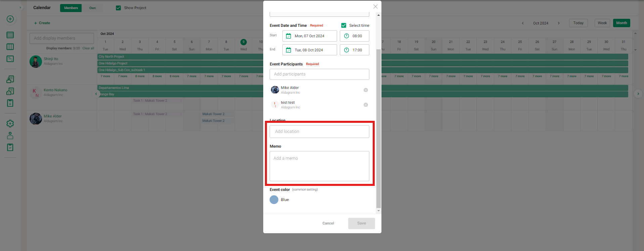This screenshot has width=644, height=251.
Task: Remove Mike Alder from participants
Action: (366, 90)
